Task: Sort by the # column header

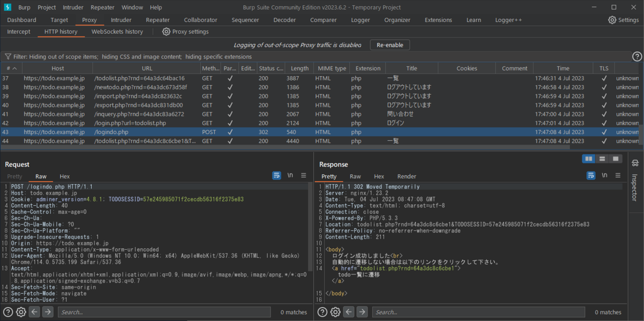Action: point(11,68)
